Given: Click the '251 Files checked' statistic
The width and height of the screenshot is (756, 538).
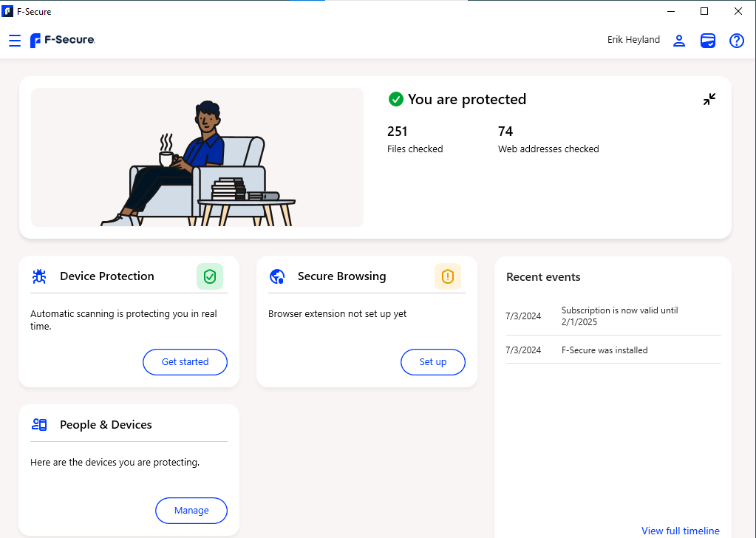Looking at the screenshot, I should tap(415, 139).
